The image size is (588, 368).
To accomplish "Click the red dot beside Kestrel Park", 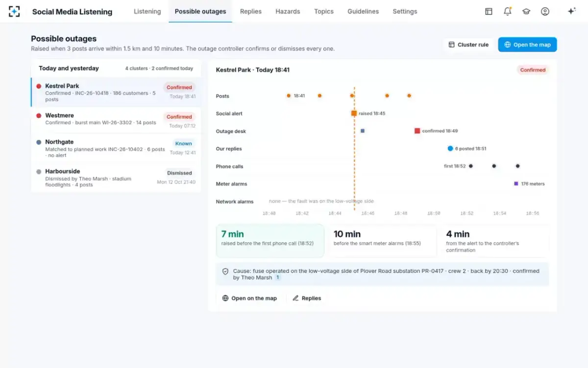I will pyautogui.click(x=39, y=86).
